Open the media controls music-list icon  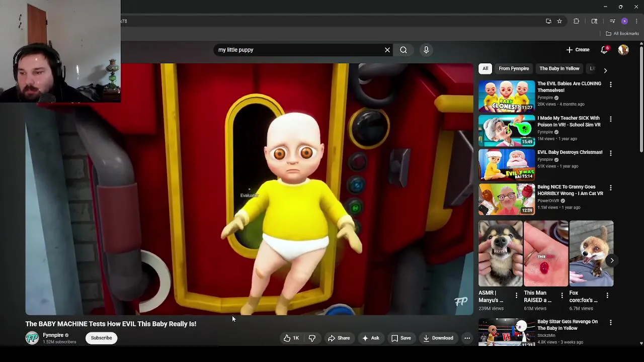coord(612,21)
